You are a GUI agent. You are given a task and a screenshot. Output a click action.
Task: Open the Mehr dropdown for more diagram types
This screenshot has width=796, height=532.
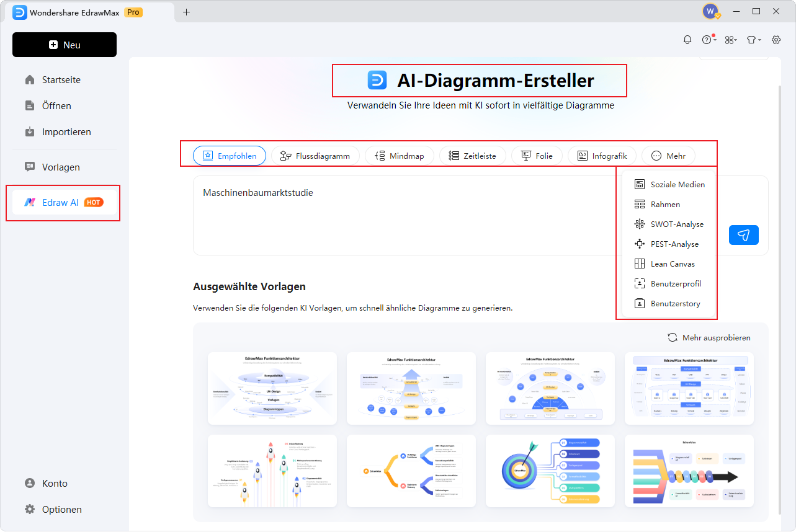coord(668,156)
